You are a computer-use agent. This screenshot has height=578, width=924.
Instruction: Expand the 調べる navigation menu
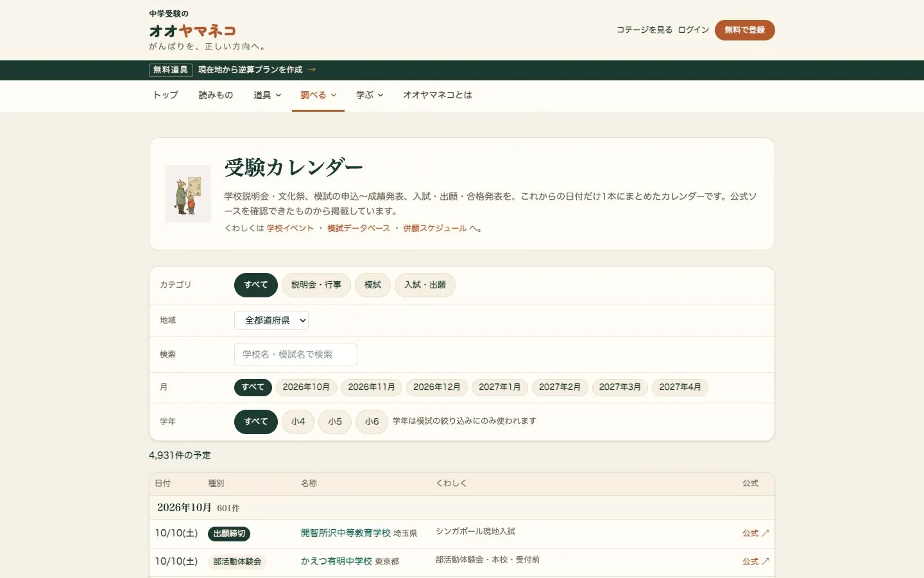[x=318, y=95]
